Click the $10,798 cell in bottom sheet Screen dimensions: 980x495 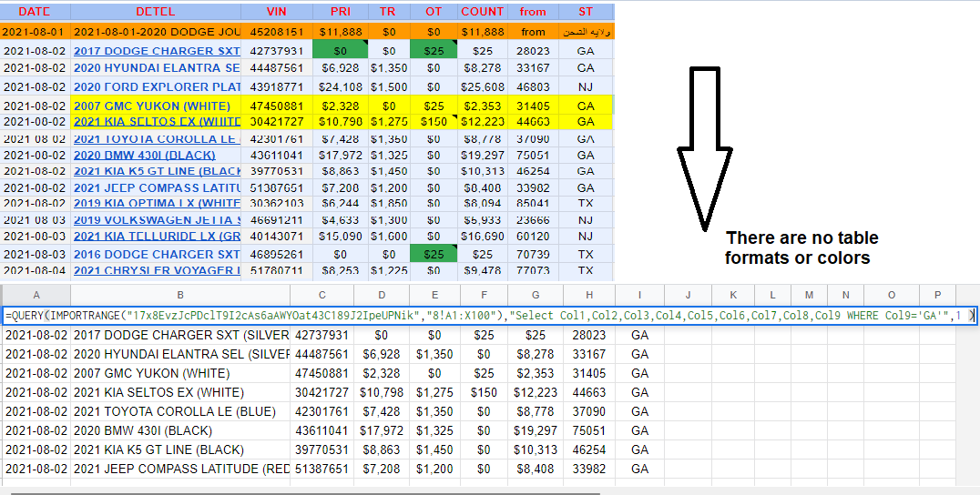click(x=382, y=392)
